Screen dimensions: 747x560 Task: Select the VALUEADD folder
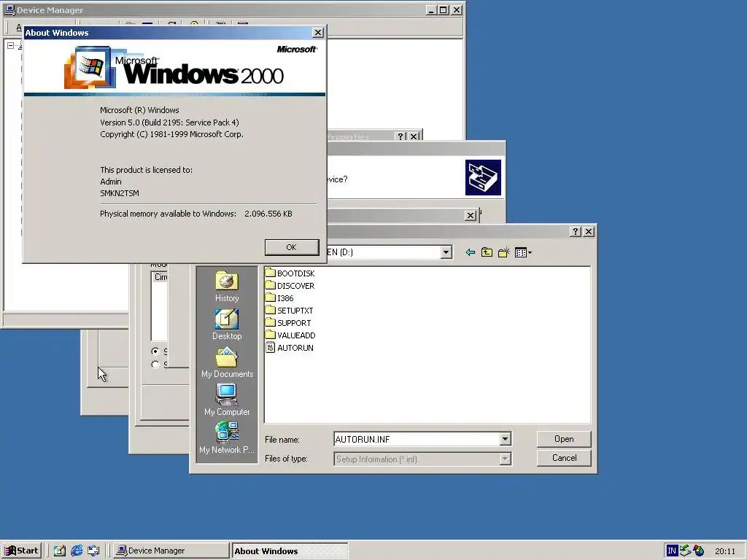point(290,335)
